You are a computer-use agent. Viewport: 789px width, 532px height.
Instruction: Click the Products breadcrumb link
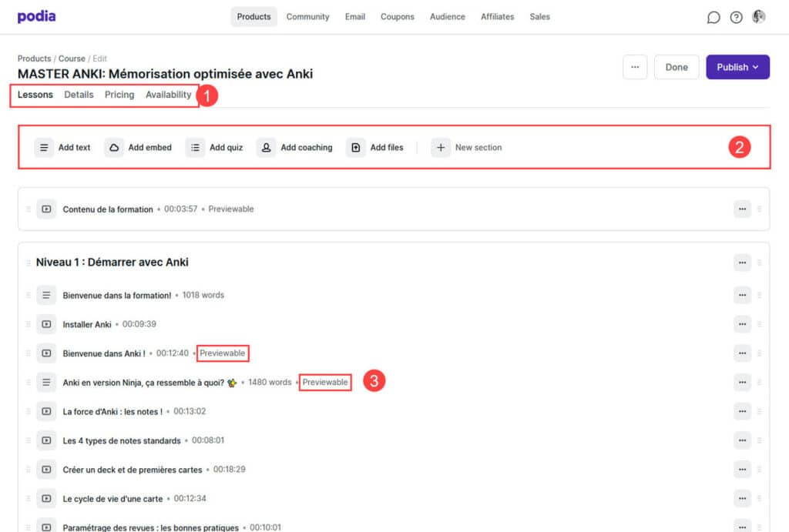click(34, 59)
